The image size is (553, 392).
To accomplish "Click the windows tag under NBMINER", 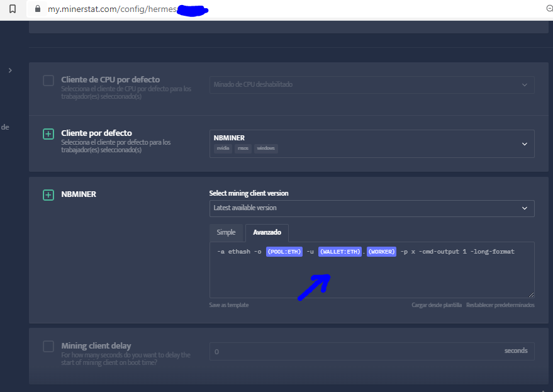I will [265, 148].
